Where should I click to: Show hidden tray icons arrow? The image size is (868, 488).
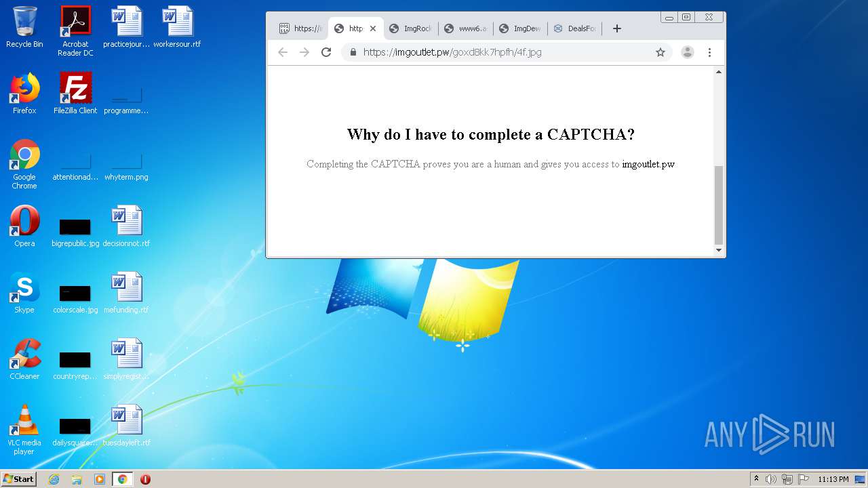click(756, 479)
